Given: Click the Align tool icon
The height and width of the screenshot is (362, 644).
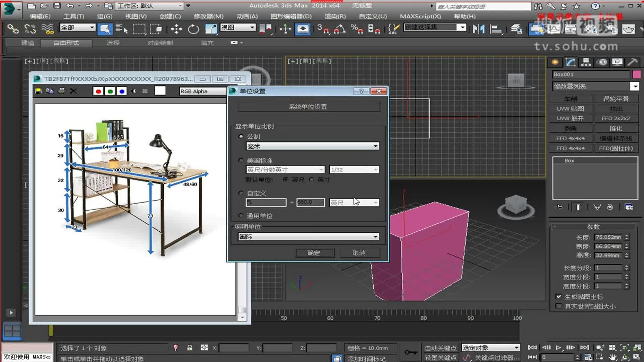Looking at the screenshot, I should 496,29.
